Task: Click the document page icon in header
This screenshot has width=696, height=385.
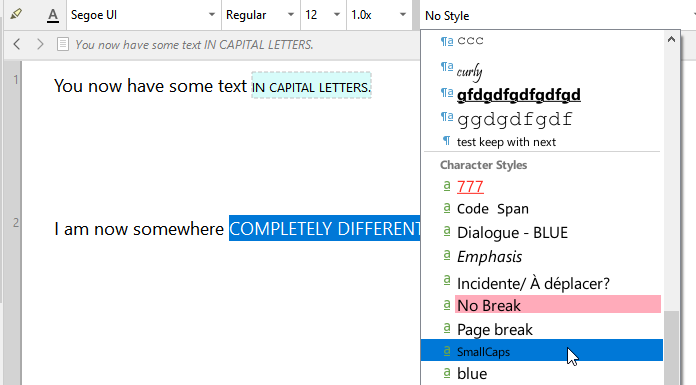Action: (63, 44)
